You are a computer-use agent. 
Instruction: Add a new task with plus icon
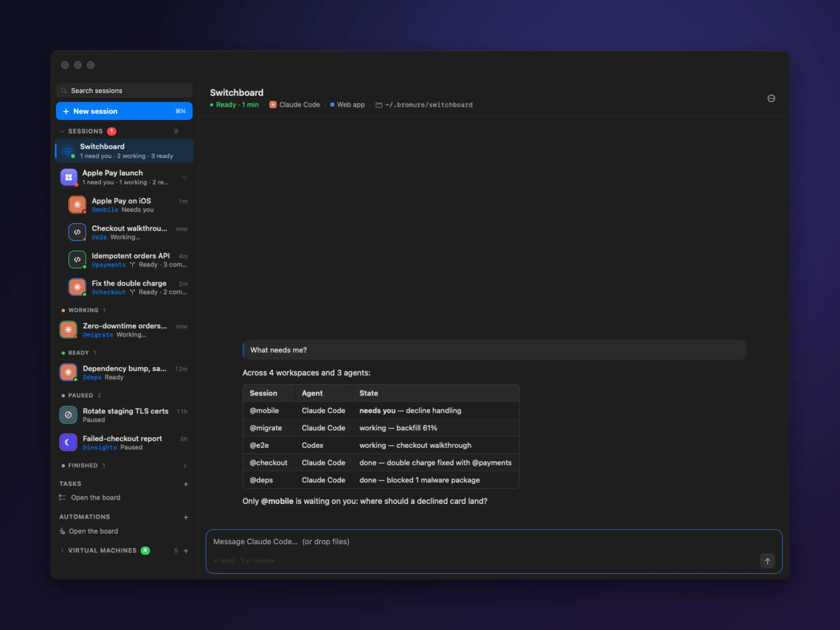pyautogui.click(x=186, y=484)
